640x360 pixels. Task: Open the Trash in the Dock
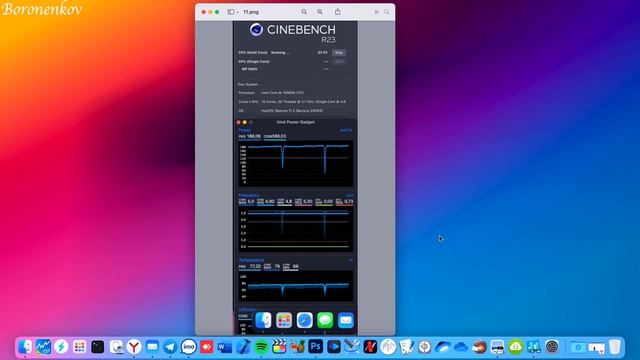(x=615, y=347)
